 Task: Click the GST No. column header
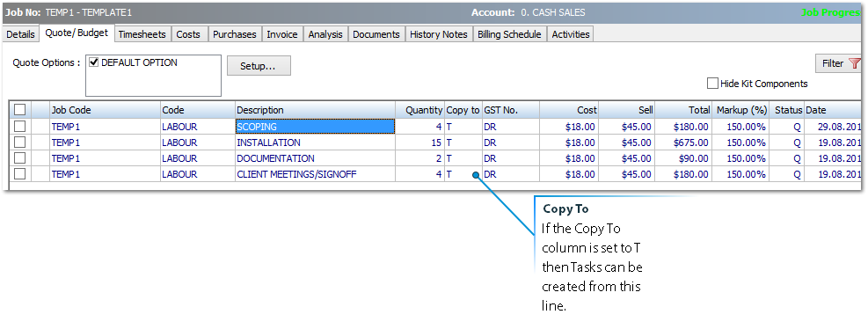[x=510, y=110]
